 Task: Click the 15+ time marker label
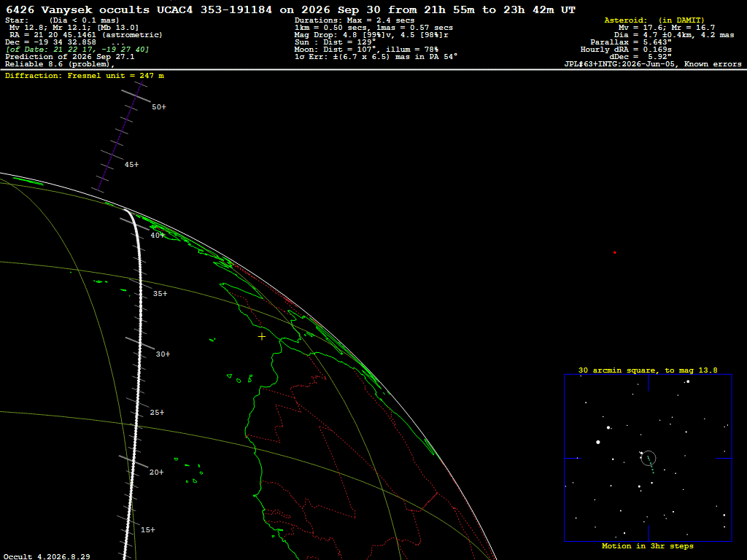[147, 530]
